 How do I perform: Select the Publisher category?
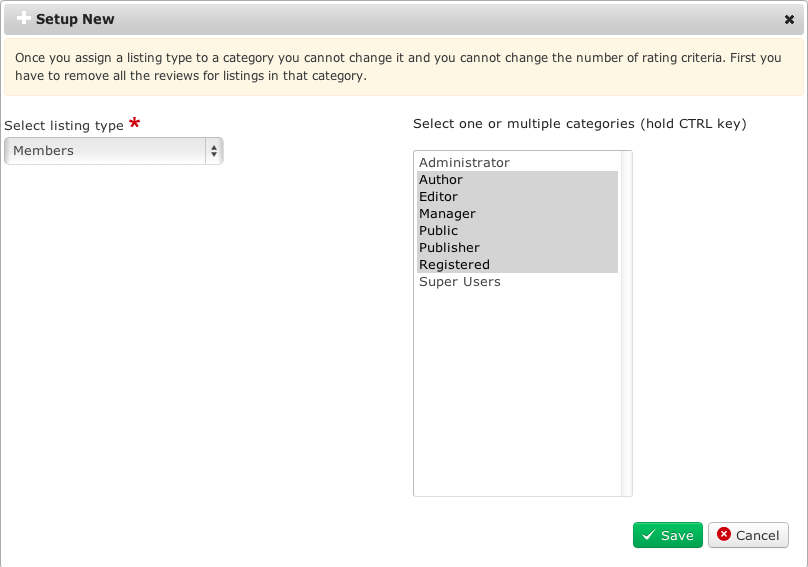449,248
